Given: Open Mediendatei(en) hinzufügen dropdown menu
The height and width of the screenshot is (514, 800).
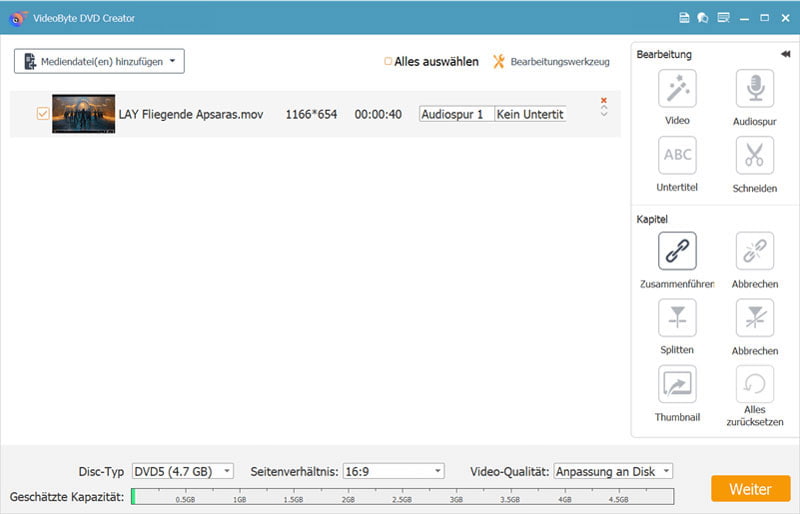Looking at the screenshot, I should pyautogui.click(x=99, y=62).
